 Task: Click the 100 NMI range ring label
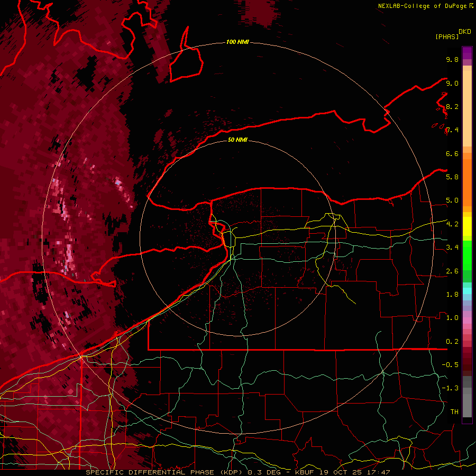[x=237, y=42]
